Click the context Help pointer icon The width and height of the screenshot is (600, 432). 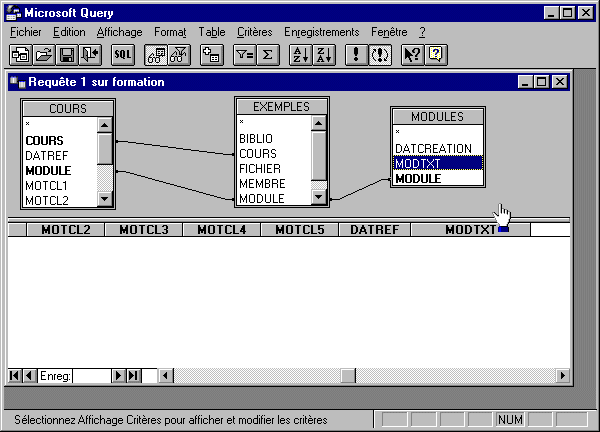(x=412, y=55)
